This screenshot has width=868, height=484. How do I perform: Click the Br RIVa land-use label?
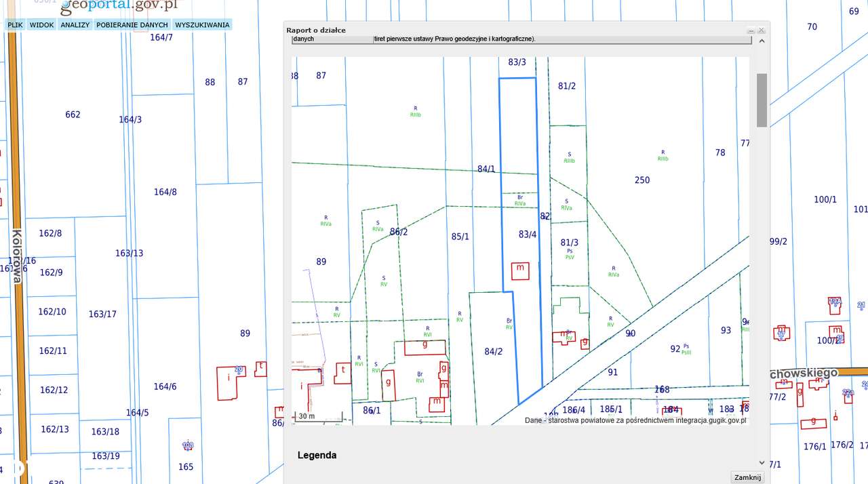pyautogui.click(x=520, y=201)
